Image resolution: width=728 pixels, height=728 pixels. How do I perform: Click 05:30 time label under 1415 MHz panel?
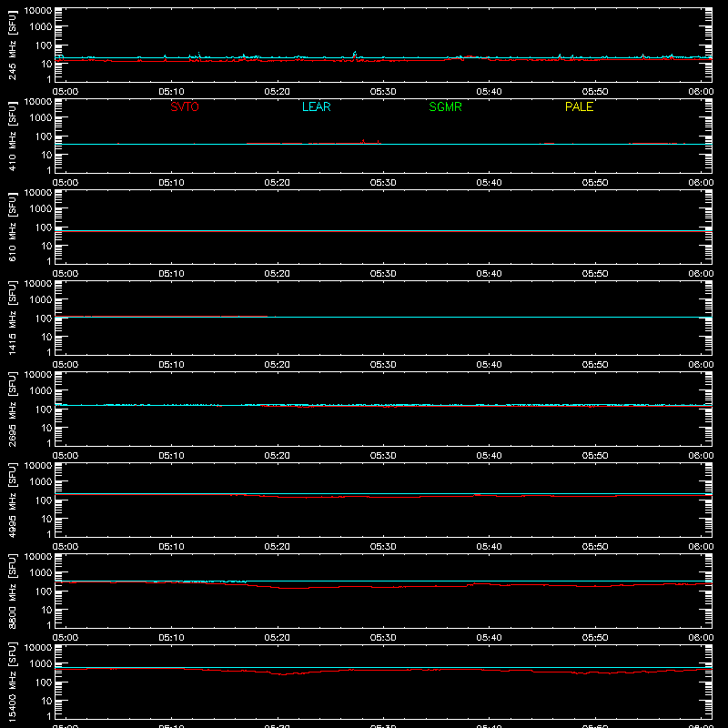383,365
